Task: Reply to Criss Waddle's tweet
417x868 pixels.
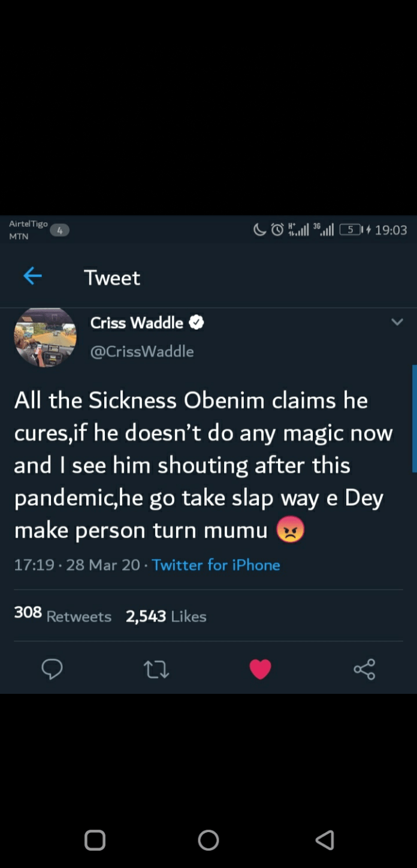Action: click(52, 669)
